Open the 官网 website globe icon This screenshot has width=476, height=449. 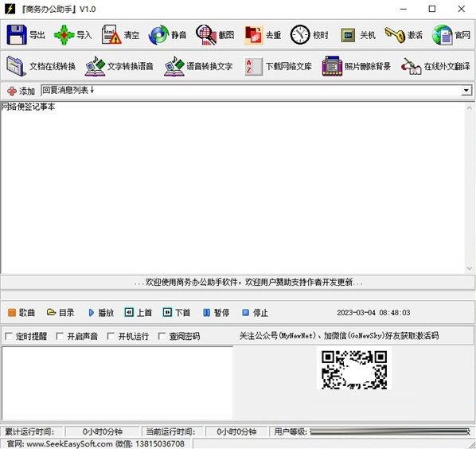tap(442, 35)
